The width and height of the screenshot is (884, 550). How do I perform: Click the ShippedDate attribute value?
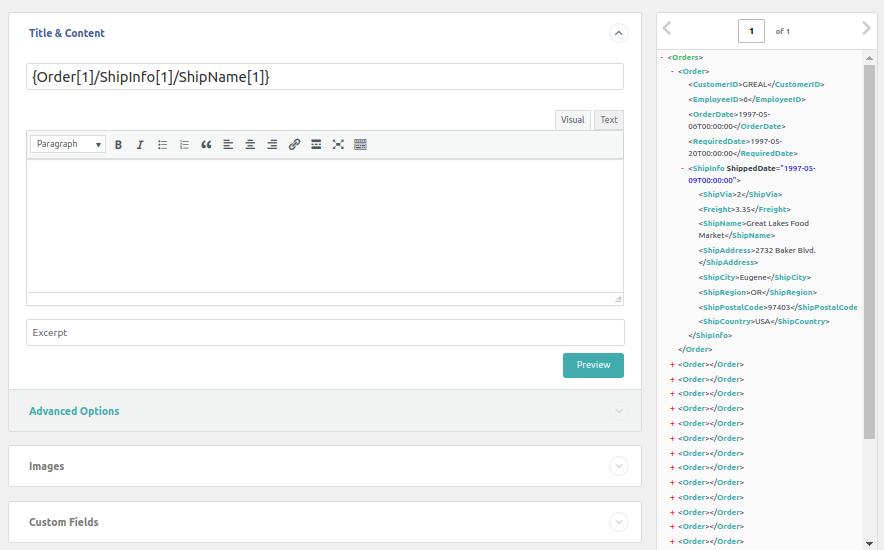coord(752,175)
